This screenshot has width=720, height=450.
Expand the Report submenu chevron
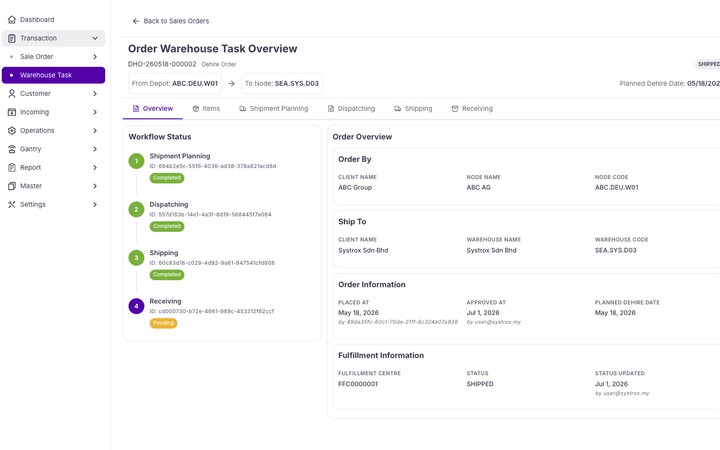pyautogui.click(x=95, y=168)
